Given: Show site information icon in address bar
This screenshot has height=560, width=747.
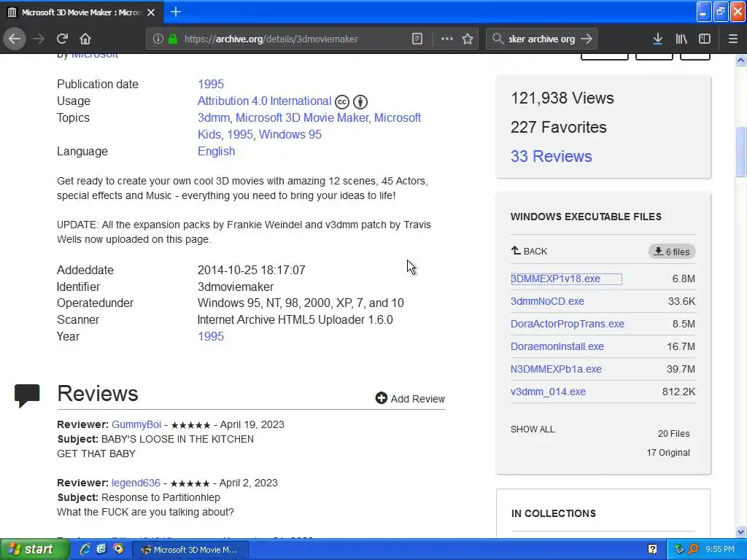Looking at the screenshot, I should click(158, 39).
